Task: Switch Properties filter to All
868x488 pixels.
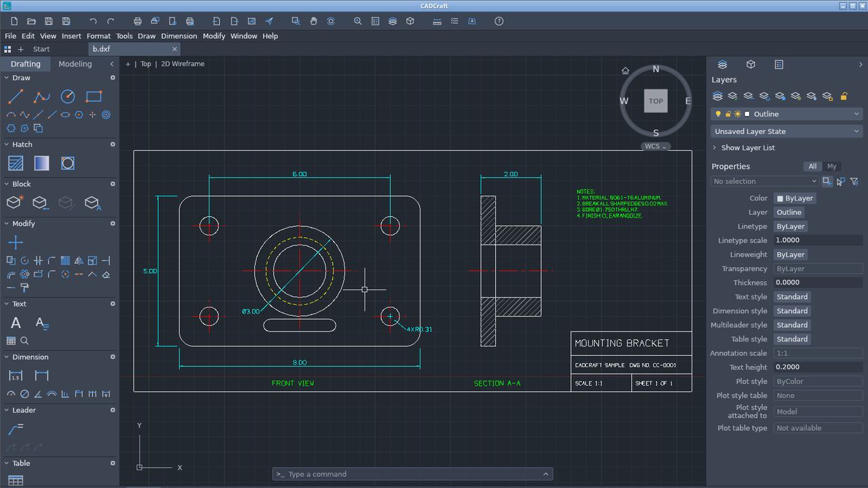Action: click(x=812, y=166)
